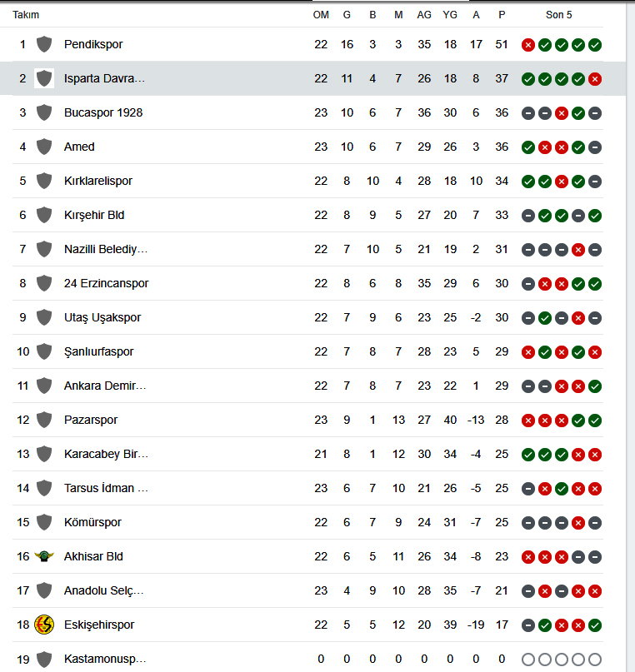Open 24 Erzincanspor team details

tap(107, 283)
